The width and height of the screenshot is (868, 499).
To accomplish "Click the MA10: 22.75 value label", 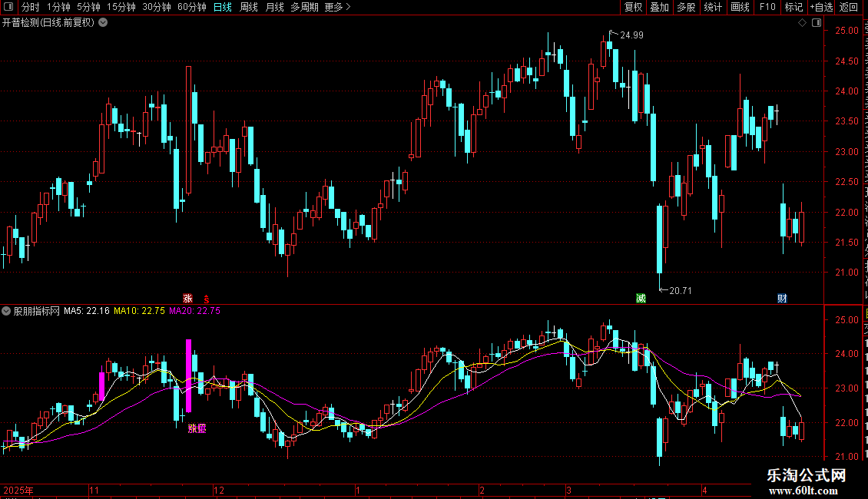I will [x=140, y=311].
